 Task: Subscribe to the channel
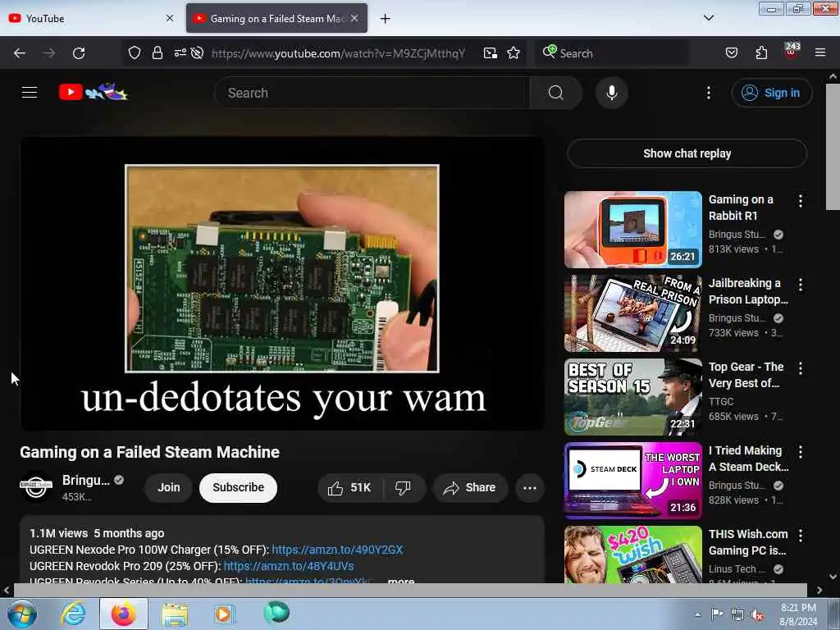point(239,487)
